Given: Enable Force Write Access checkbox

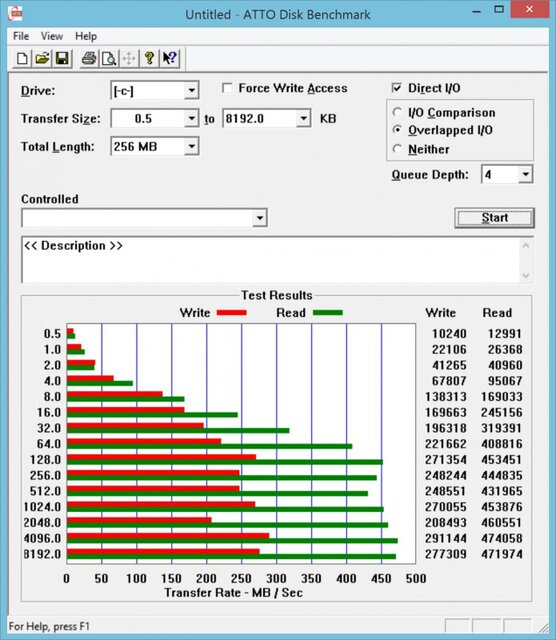Looking at the screenshot, I should pos(227,88).
